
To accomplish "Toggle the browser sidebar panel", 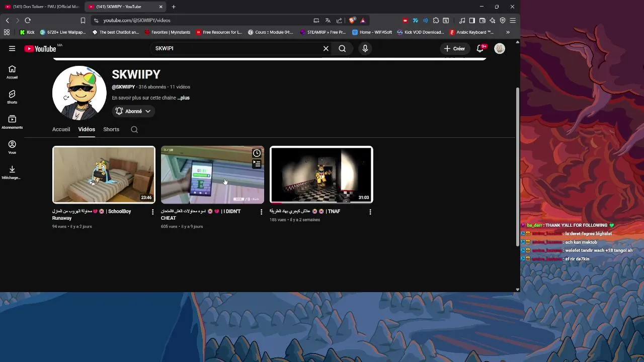I will click(472, 20).
